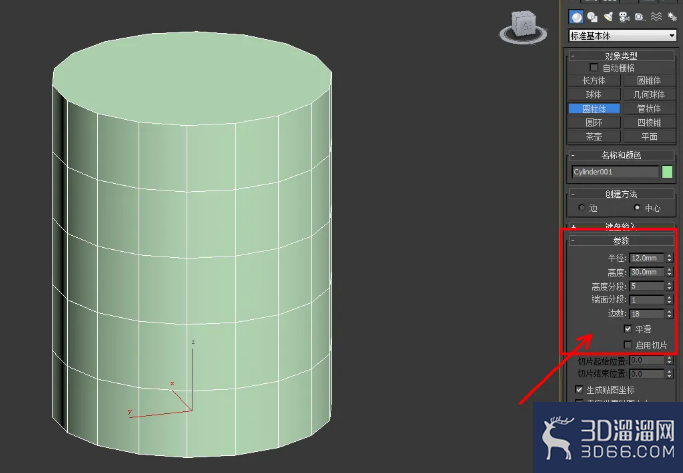Click the 高度 spinner arrows
683x473 pixels.
[x=669, y=272]
